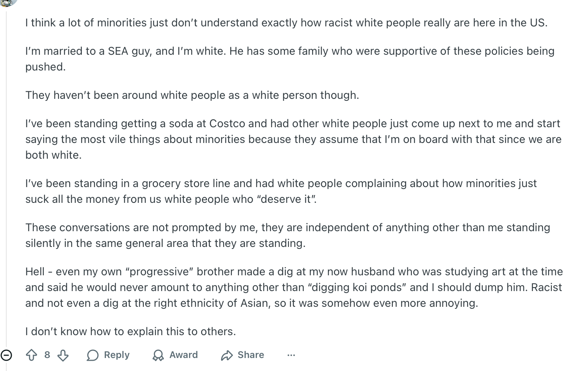Collapse this comment with the minus circle

coord(6,355)
